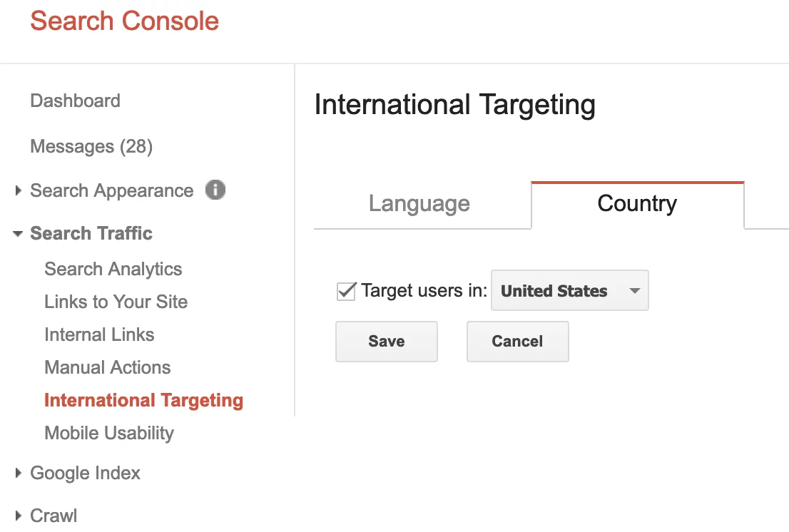Open Mobile Usability report
The width and height of the screenshot is (789, 532).
coord(108,434)
